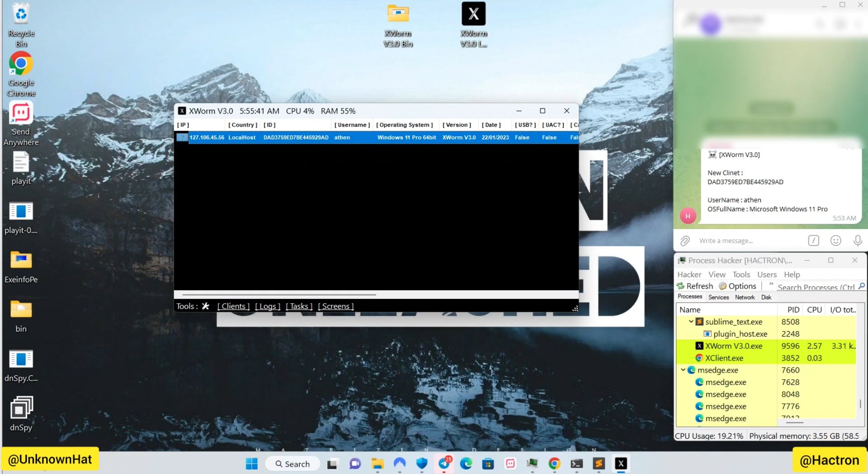The image size is (868, 474).
Task: Launch Microsoft Edge from the taskbar
Action: pos(466,464)
